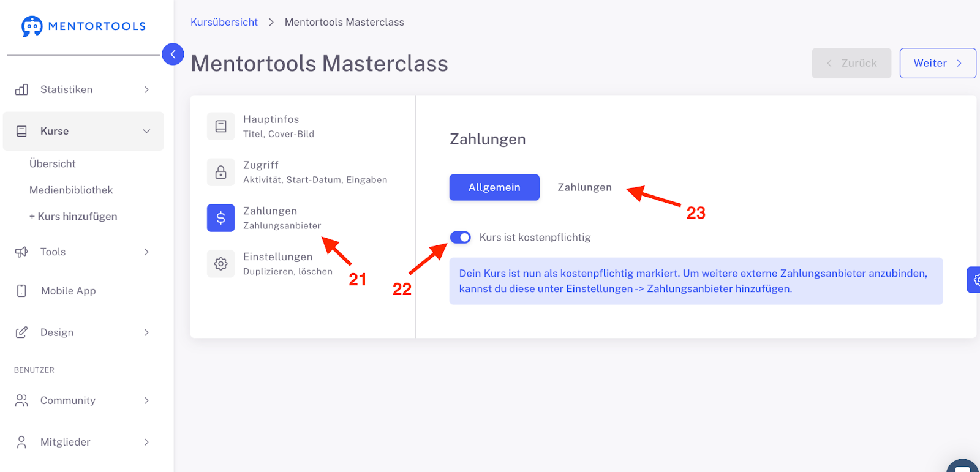980x472 pixels.
Task: Open Einstellungen gear icon section
Action: pyautogui.click(x=221, y=264)
